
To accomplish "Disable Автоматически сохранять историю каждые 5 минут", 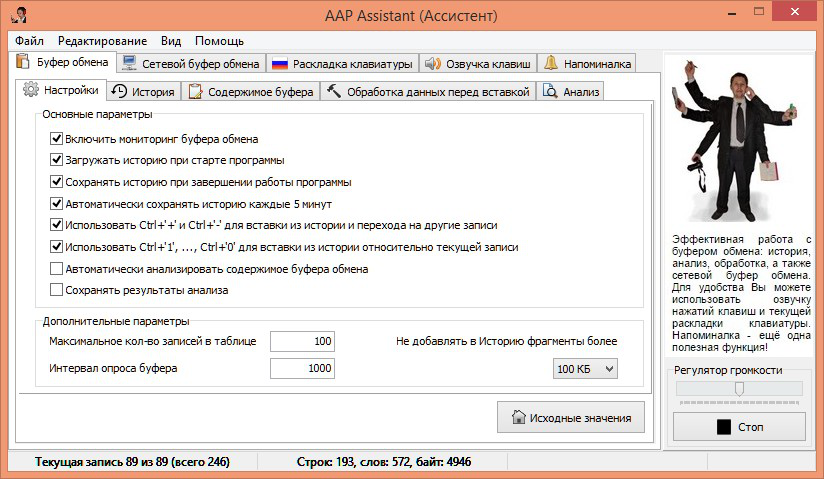I will click(56, 203).
